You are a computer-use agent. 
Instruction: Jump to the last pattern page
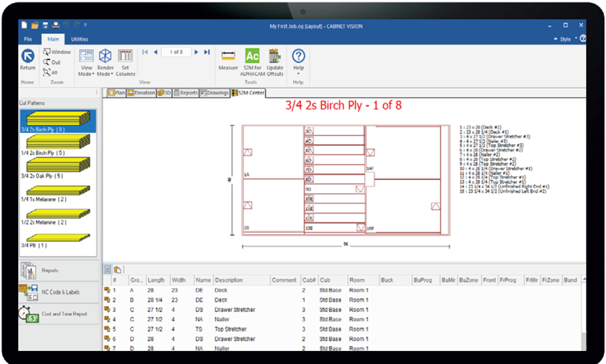[207, 52]
